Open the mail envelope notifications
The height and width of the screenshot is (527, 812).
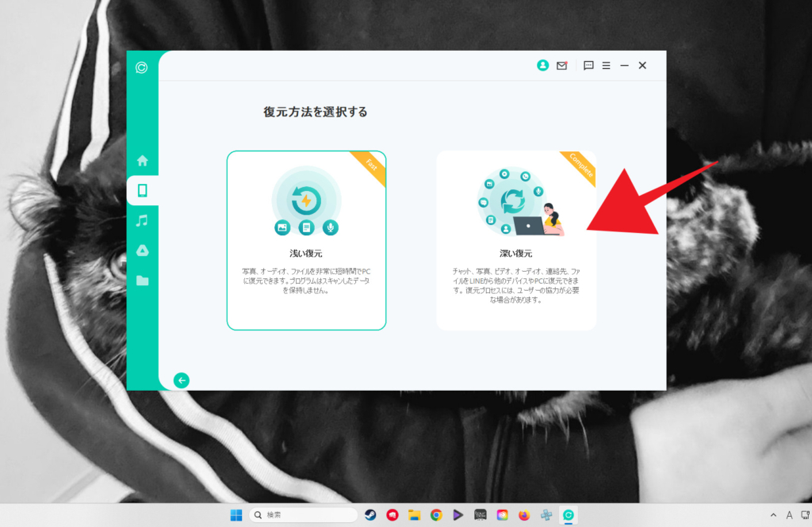[562, 66]
